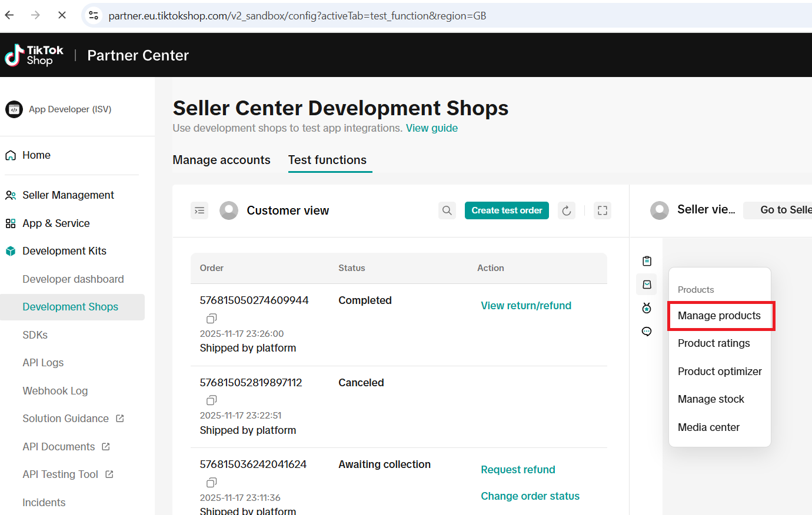Click View return/refund for completed order
This screenshot has height=515, width=812.
coord(526,306)
